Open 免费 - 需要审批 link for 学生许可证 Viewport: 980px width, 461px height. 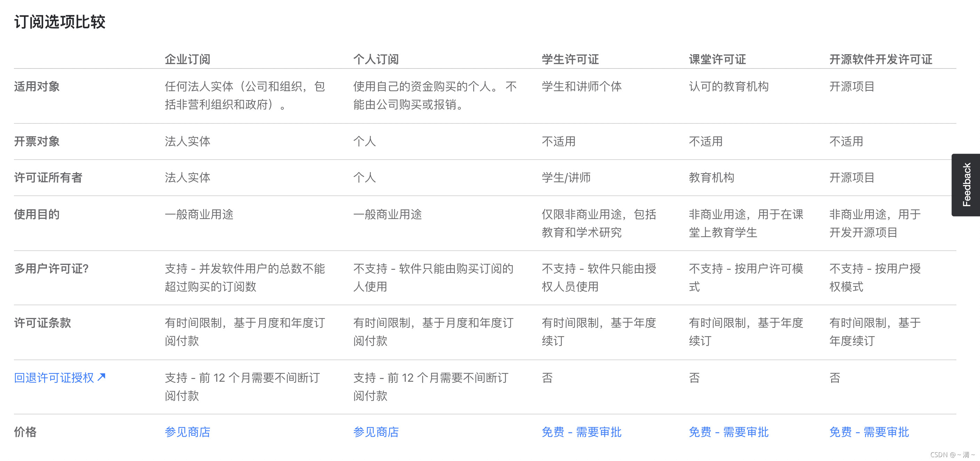click(x=581, y=432)
